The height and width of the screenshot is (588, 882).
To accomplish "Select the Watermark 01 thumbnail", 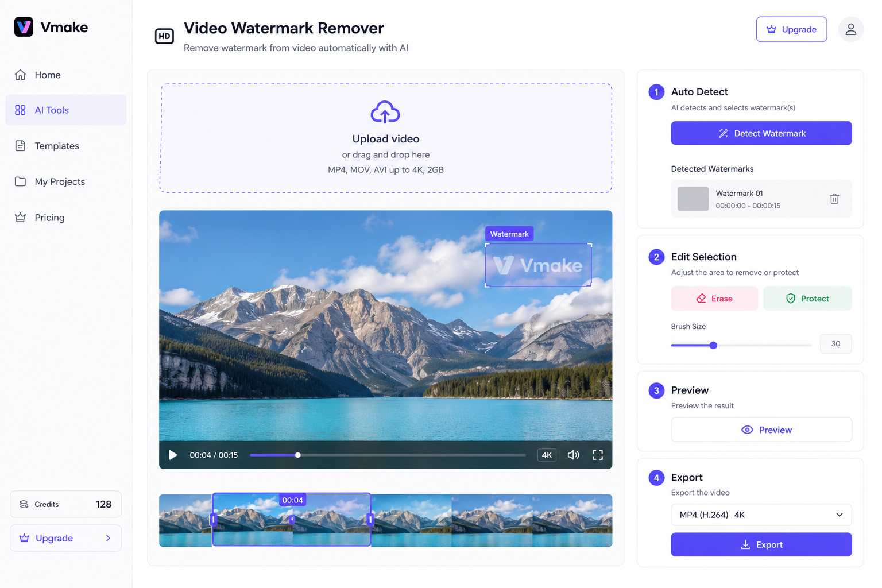I will (693, 199).
